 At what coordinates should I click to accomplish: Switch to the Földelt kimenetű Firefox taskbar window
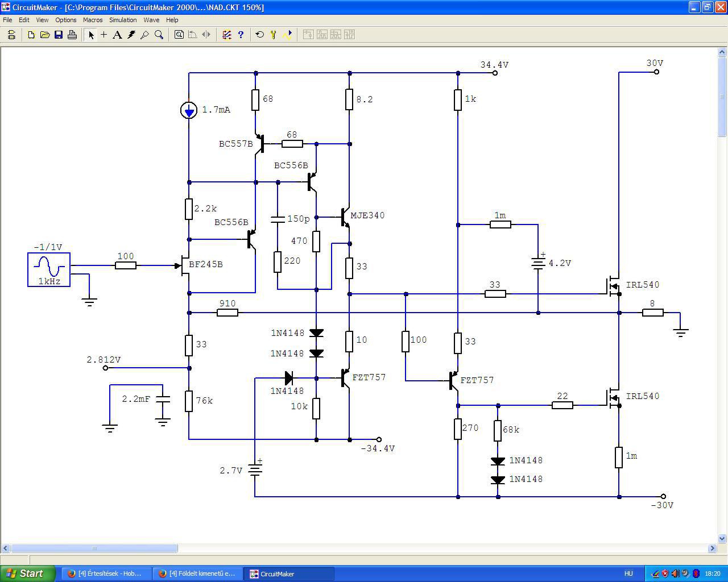pos(197,573)
